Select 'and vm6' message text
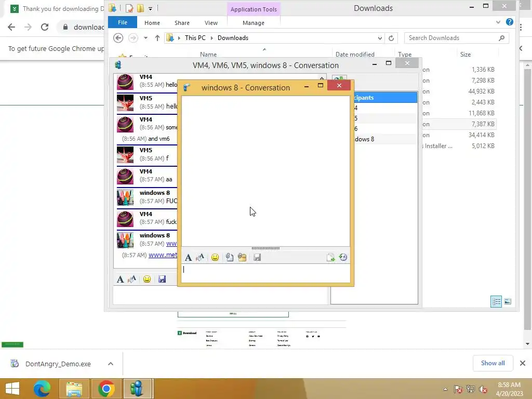Viewport: 532px width, 399px height. click(x=159, y=139)
